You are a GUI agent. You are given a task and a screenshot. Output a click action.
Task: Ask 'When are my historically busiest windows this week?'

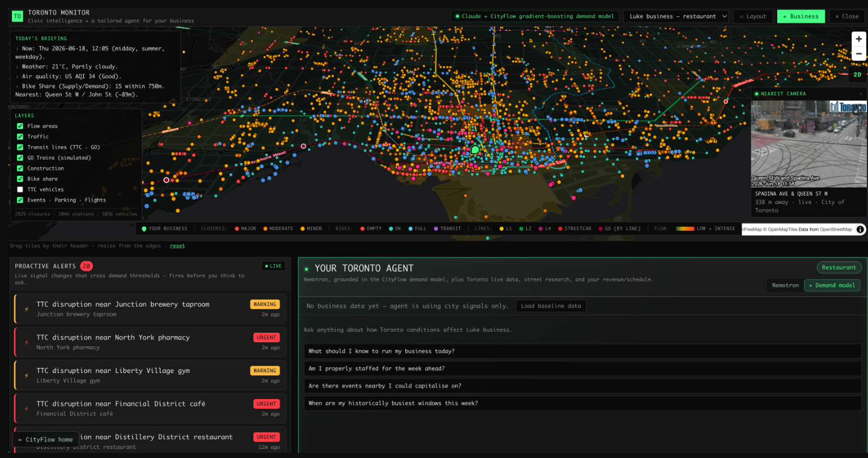pos(583,403)
